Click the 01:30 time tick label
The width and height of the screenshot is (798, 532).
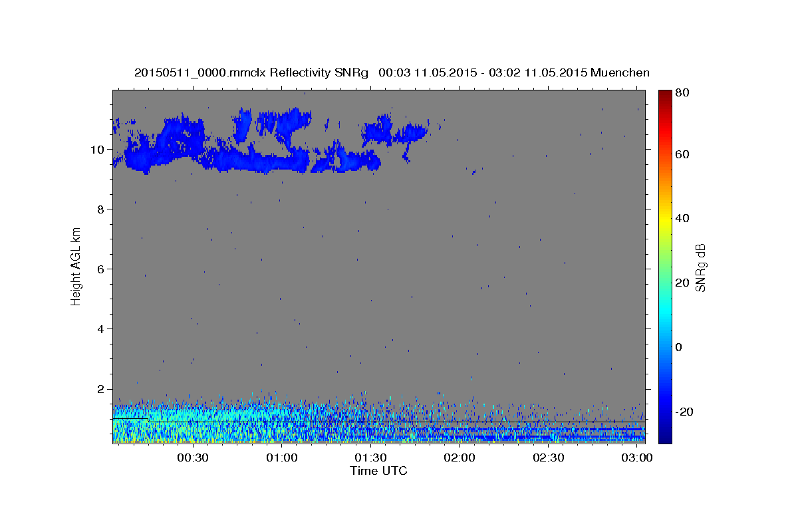[x=370, y=459]
